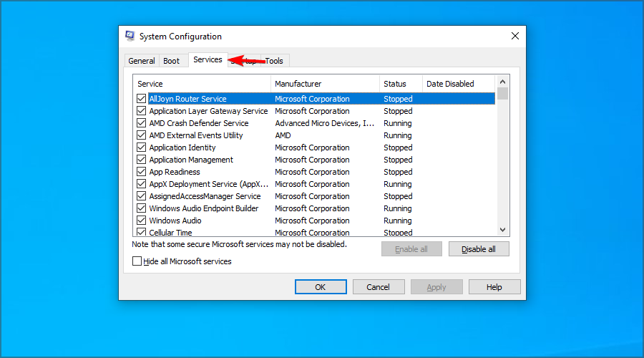This screenshot has height=358, width=644.
Task: Click the service list scrollbar thumb
Action: [503, 93]
